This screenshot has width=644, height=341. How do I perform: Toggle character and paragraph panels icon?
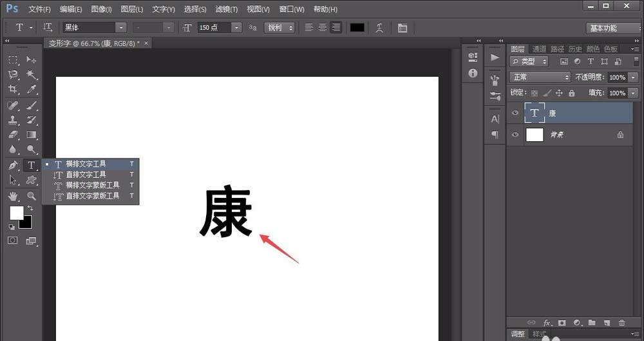[x=402, y=28]
